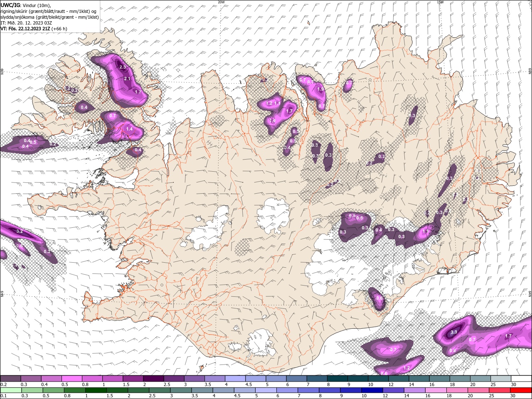
Task: Click the bottom legend row pale green swatch starting at 0.1
Action: coord(10,390)
